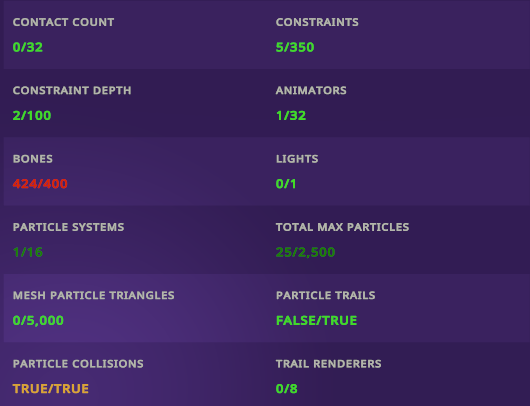Click the FALSE/TRUE particle trails value

click(x=316, y=320)
